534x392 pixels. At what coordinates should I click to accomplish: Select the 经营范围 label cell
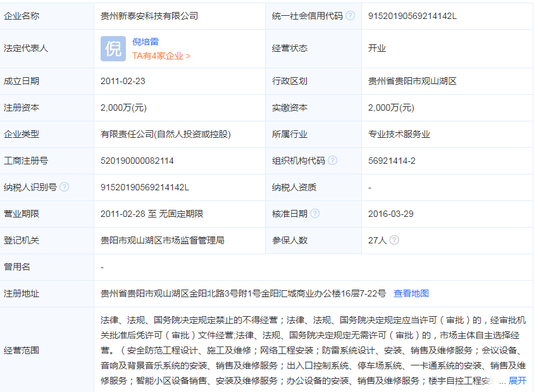(47, 350)
